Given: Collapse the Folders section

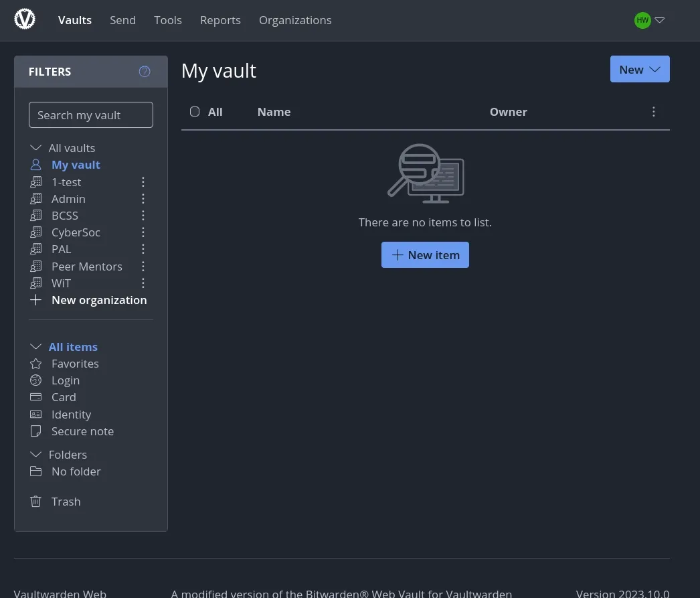Looking at the screenshot, I should click(x=35, y=454).
